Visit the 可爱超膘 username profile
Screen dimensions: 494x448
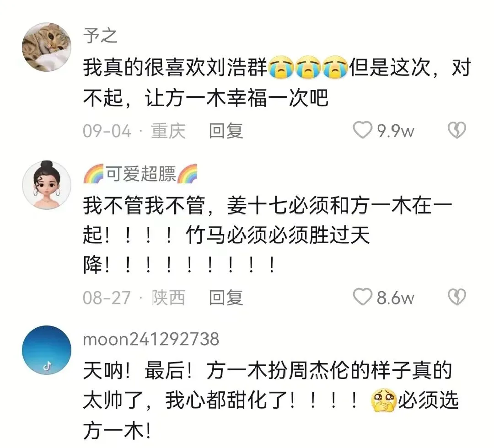tap(140, 173)
